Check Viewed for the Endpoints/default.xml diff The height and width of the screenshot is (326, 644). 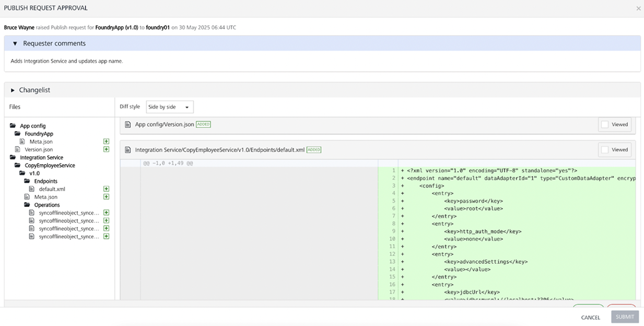(605, 150)
